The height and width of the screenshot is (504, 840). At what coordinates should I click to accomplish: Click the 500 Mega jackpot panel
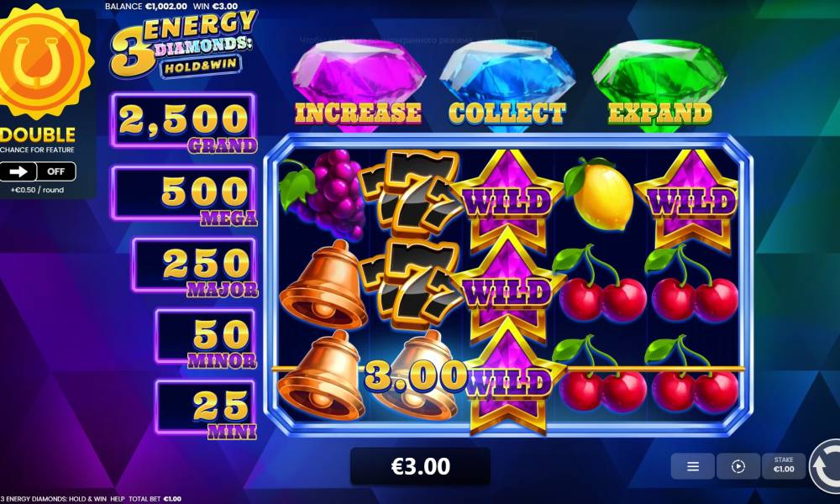coord(183,193)
